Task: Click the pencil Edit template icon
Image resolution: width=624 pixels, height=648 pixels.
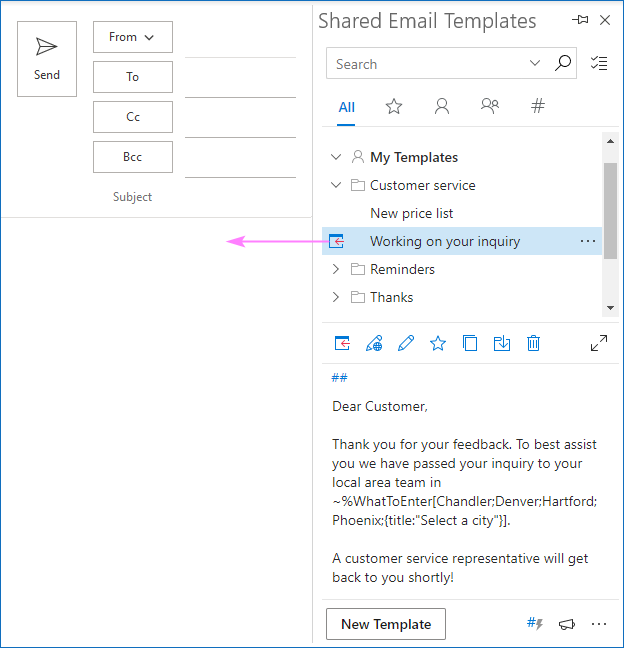Action: click(406, 343)
